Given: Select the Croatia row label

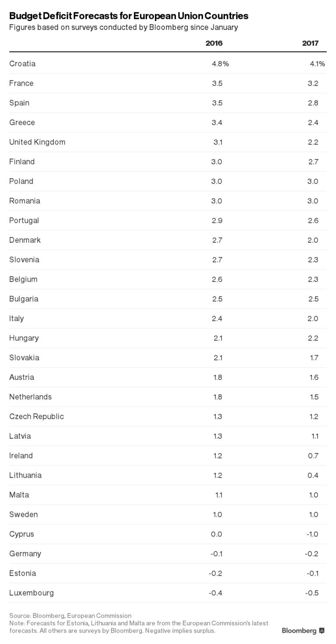Looking at the screenshot, I should tap(22, 63).
